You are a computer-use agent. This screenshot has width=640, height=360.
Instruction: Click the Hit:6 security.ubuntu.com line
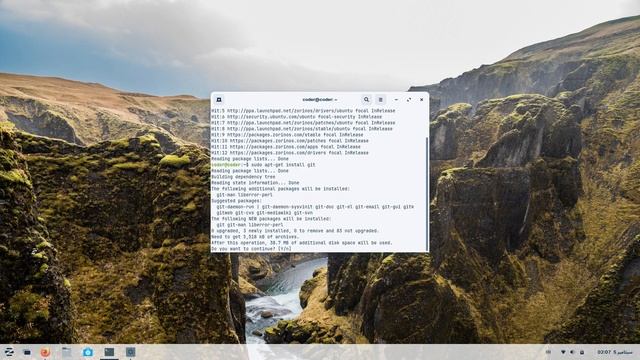297,116
